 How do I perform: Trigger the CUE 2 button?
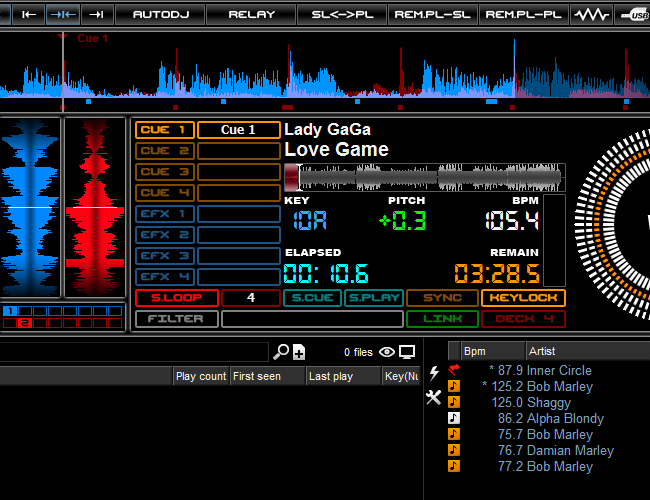[x=165, y=151]
